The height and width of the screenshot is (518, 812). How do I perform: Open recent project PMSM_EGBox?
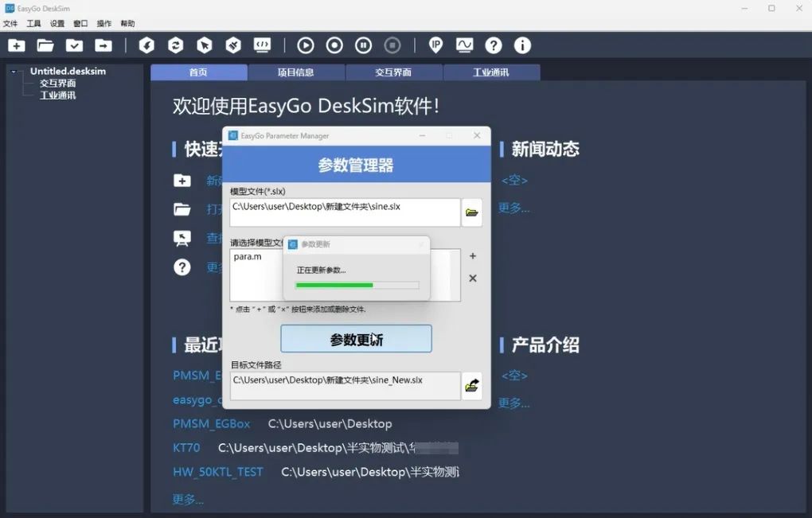click(212, 424)
